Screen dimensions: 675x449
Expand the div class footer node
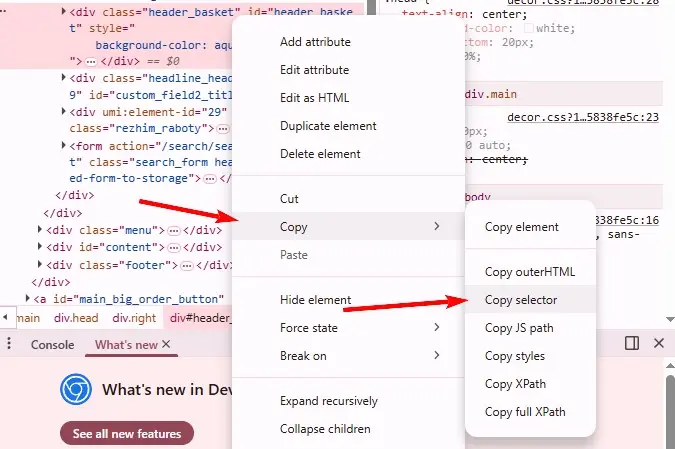[x=39, y=265]
